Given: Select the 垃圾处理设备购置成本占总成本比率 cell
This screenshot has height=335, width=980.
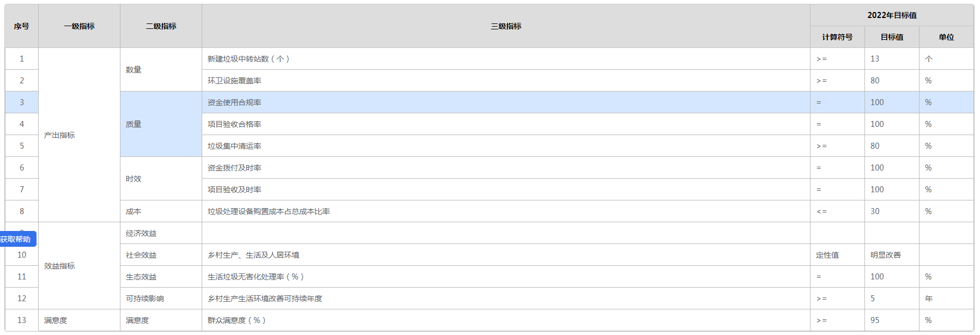Looking at the screenshot, I should pos(269,211).
